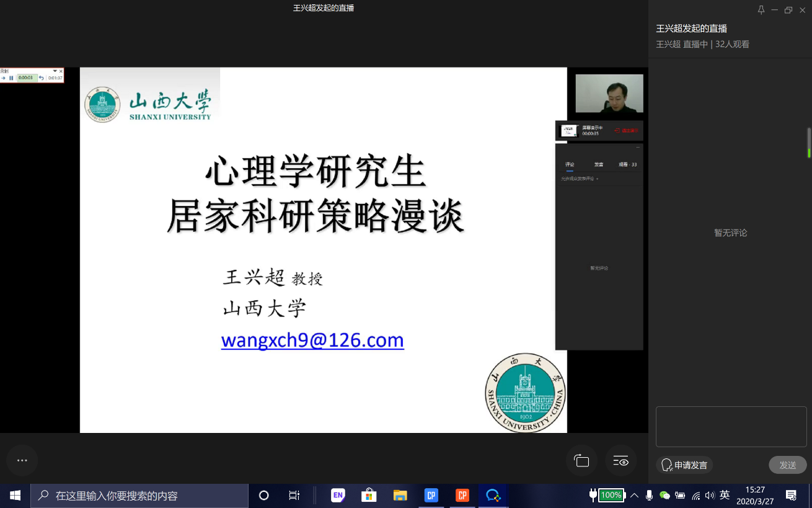The height and width of the screenshot is (508, 812).
Task: Open the three-dots more options menu
Action: tap(22, 460)
